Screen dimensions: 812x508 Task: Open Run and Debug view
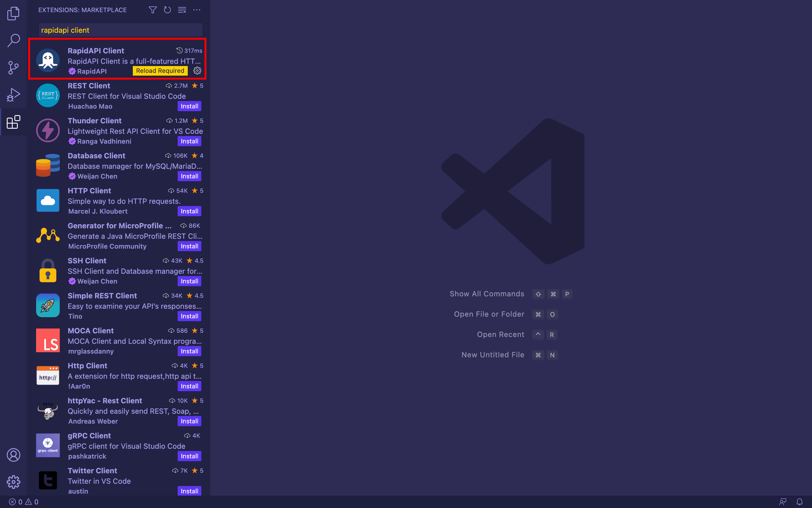pyautogui.click(x=14, y=95)
